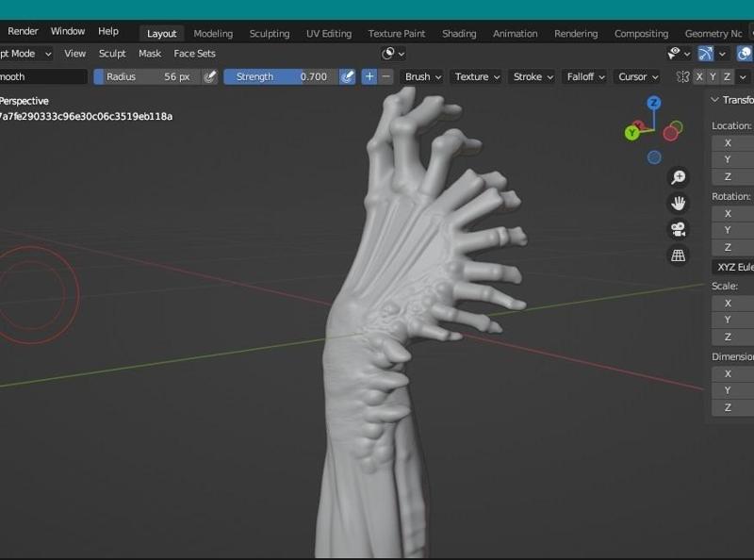Viewport: 754px width, 560px height.
Task: Click the green Y axis on navigation gizmo
Action: (x=632, y=133)
